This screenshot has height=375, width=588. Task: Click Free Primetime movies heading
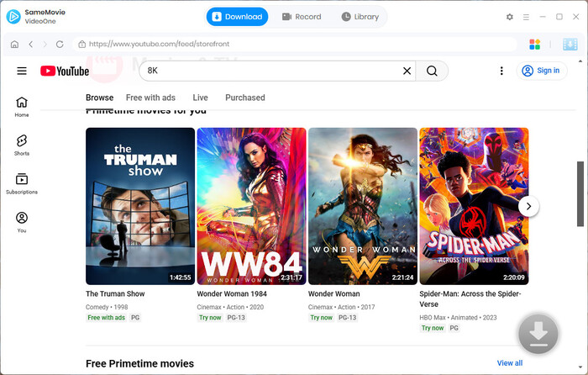[140, 363]
